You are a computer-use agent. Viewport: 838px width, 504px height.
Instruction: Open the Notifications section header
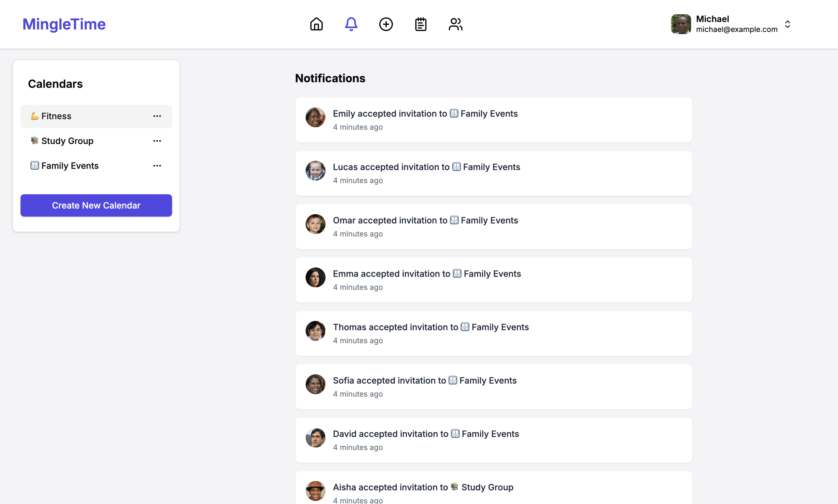point(330,78)
